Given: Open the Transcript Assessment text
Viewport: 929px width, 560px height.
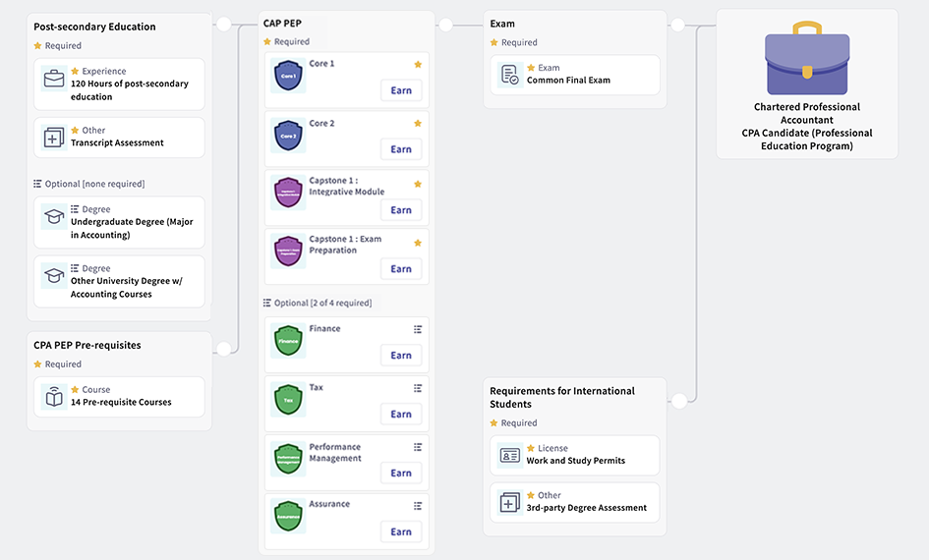Looking at the screenshot, I should (x=117, y=142).
